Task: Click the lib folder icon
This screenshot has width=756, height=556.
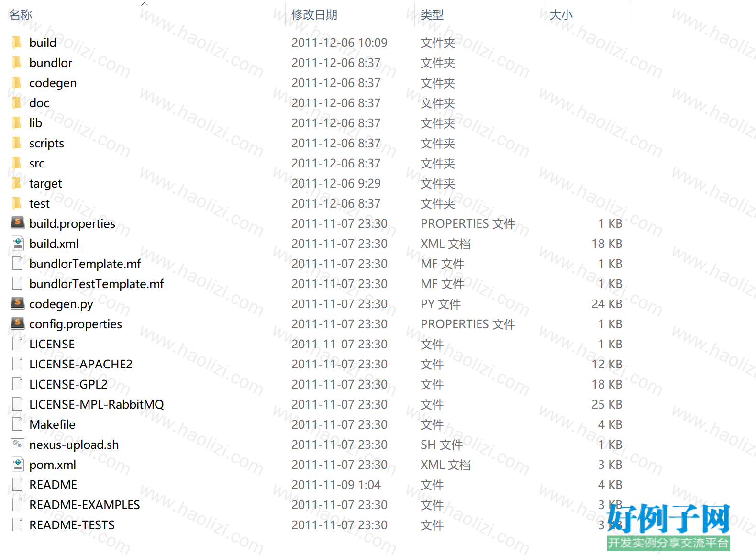Action: pos(17,123)
